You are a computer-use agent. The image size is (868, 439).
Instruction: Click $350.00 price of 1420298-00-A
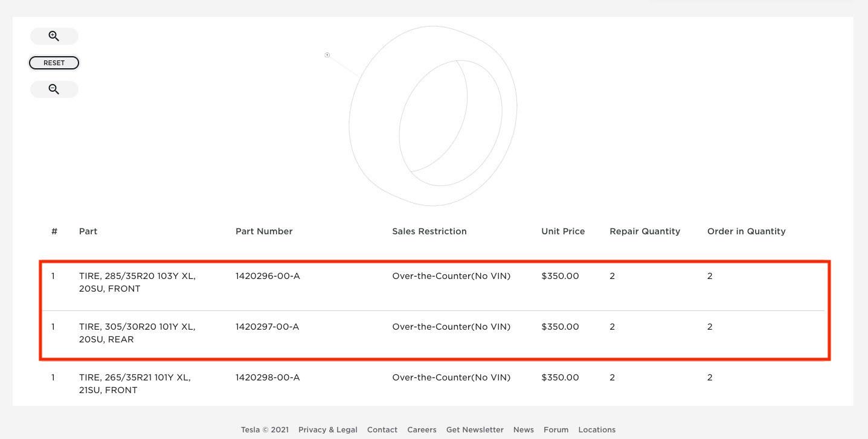(560, 377)
